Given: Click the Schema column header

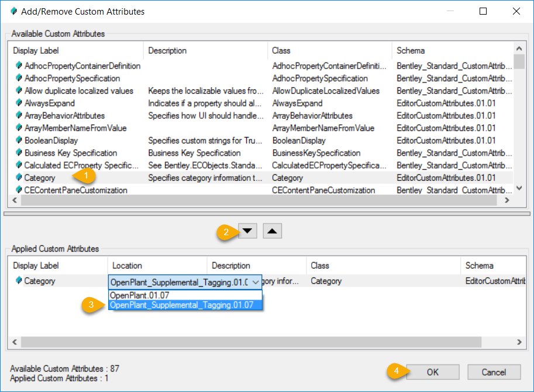Looking at the screenshot, I should [410, 50].
